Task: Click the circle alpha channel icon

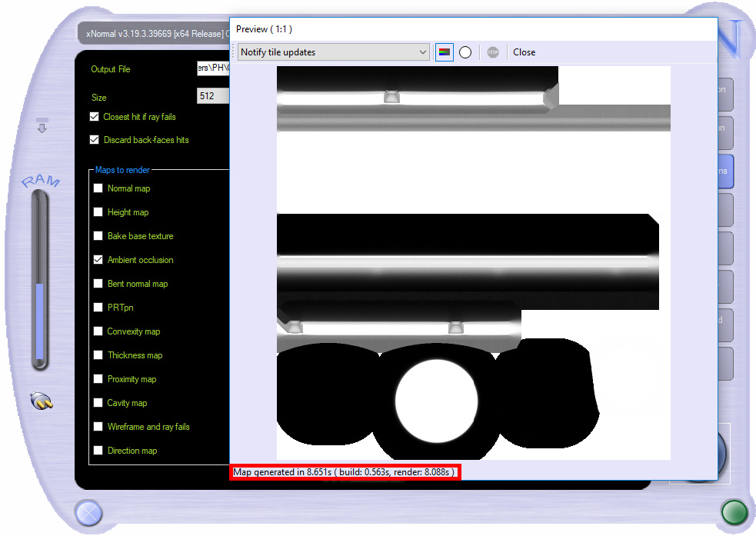Action: point(465,52)
